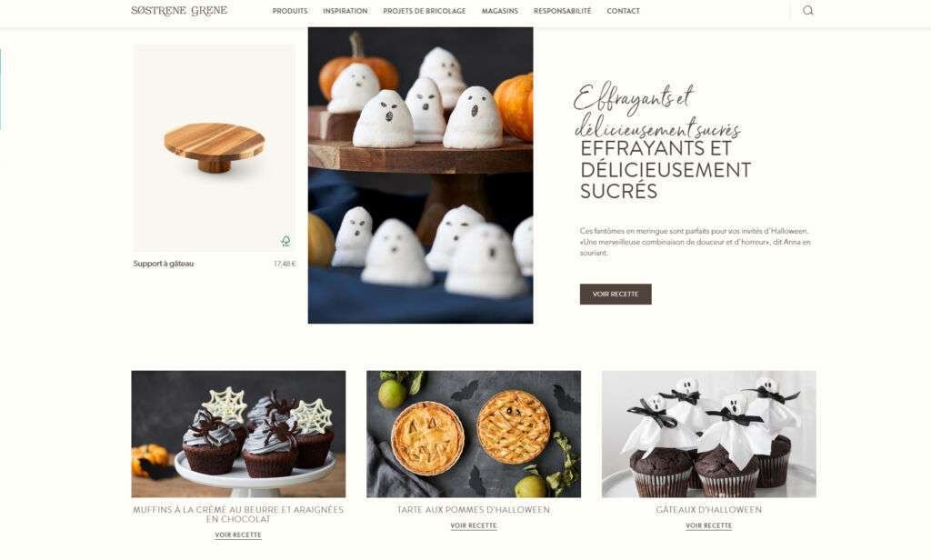This screenshot has height=560, width=931.
Task: Open the search magnifier icon
Action: point(807,10)
